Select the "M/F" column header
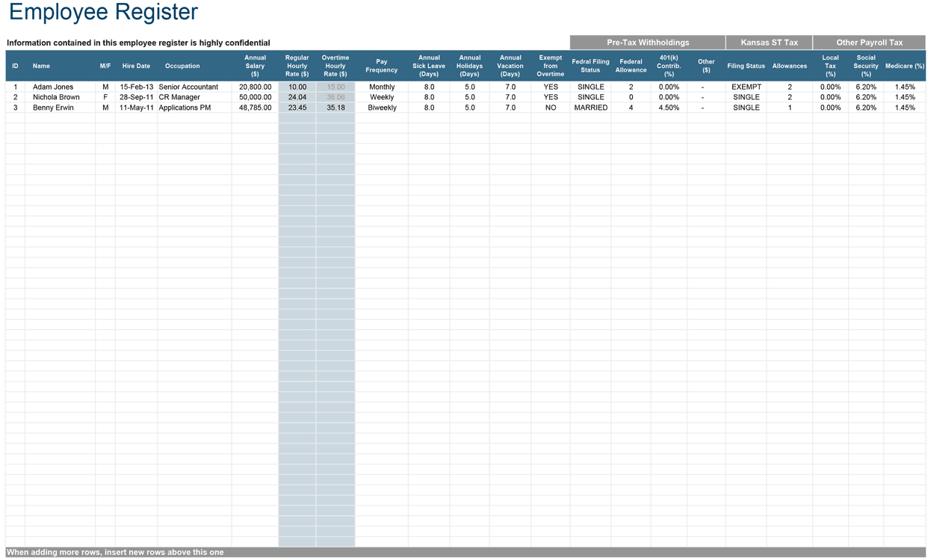 tap(105, 66)
